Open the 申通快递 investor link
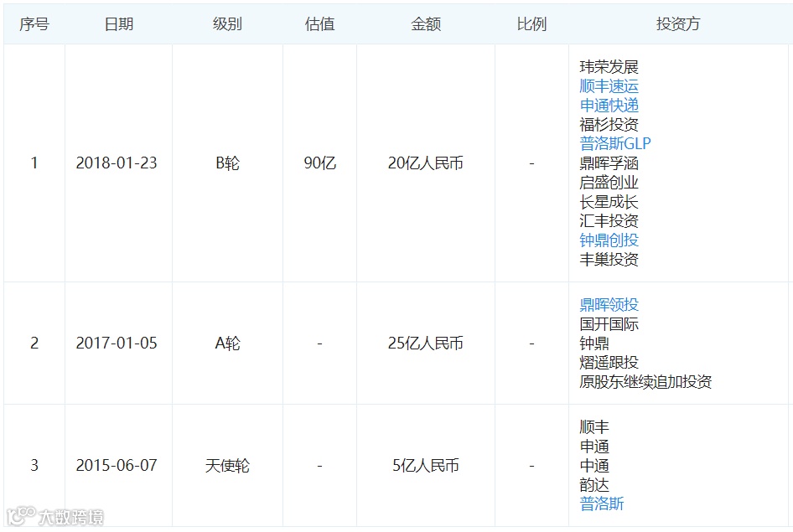The width and height of the screenshot is (793, 532). (x=609, y=105)
